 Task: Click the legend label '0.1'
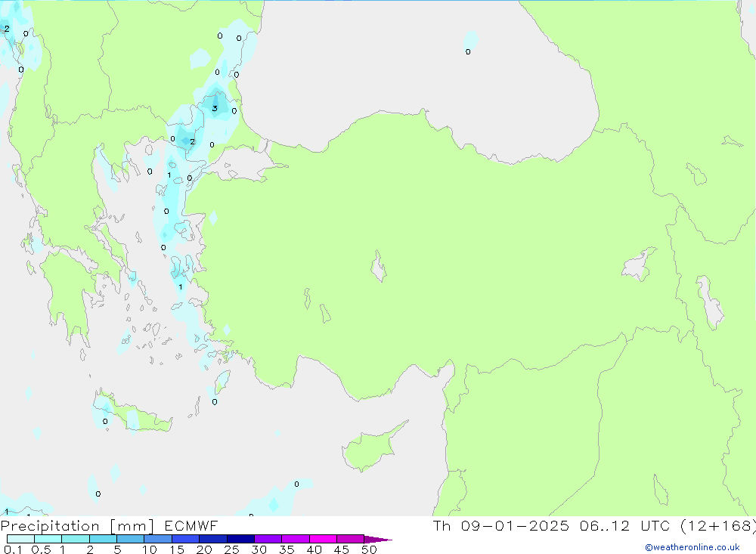point(12,549)
